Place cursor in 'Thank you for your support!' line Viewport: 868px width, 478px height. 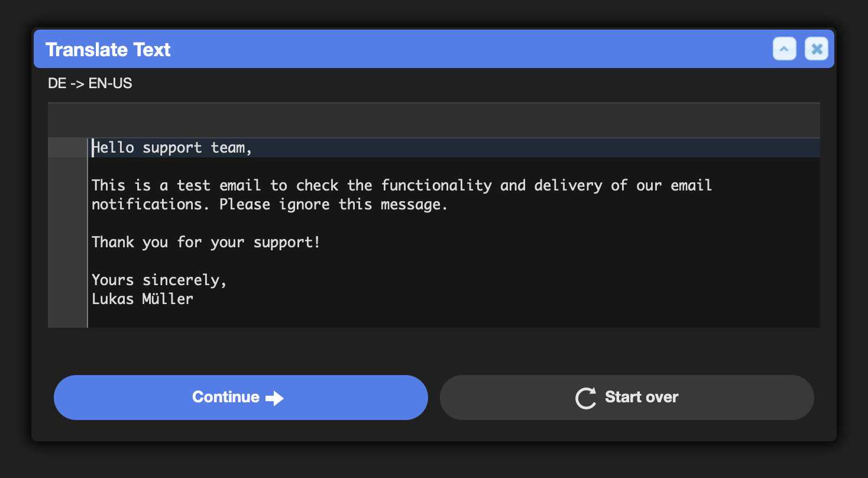[206, 243]
